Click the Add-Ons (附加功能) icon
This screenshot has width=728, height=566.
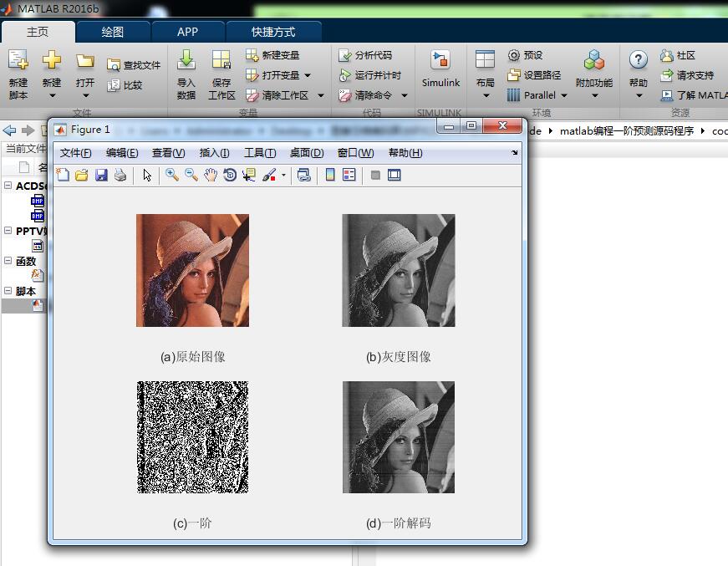click(x=594, y=60)
